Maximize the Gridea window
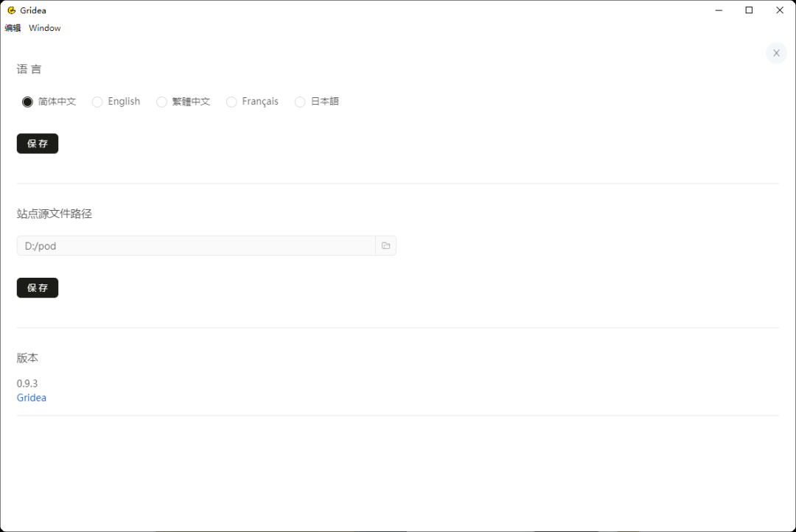This screenshot has height=532, width=796. tap(749, 10)
